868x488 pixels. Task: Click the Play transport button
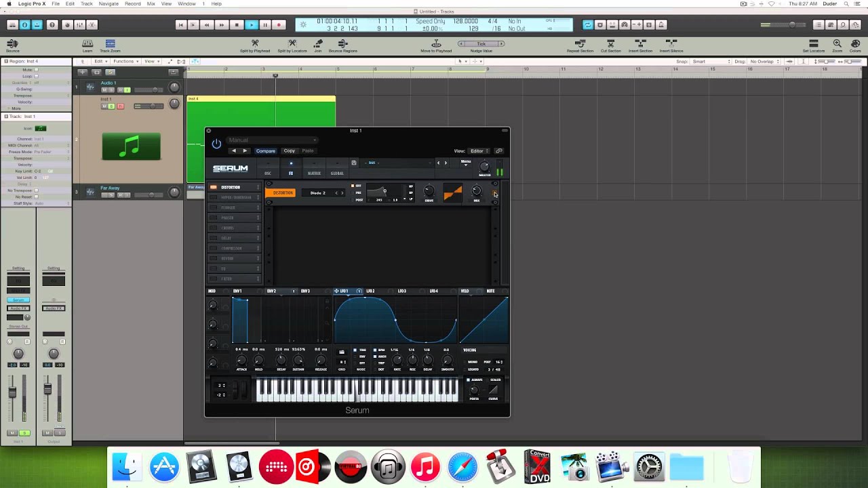coord(251,24)
